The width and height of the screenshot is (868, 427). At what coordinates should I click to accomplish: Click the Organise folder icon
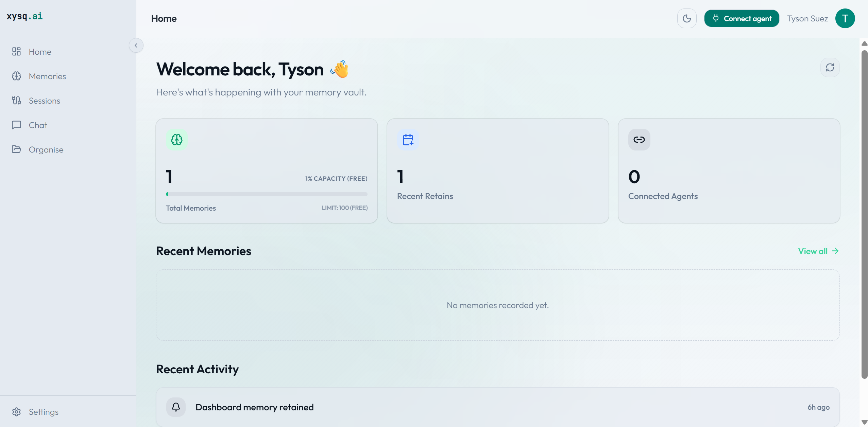coord(16,149)
